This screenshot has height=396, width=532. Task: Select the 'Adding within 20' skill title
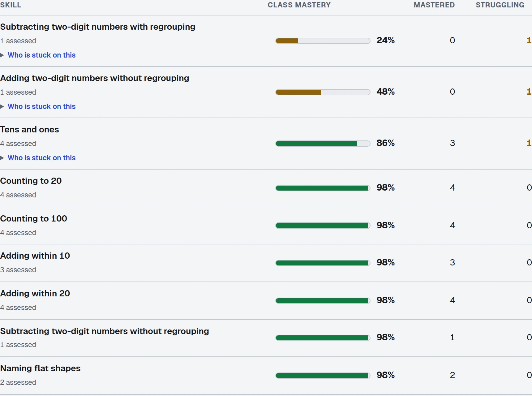[x=35, y=294]
